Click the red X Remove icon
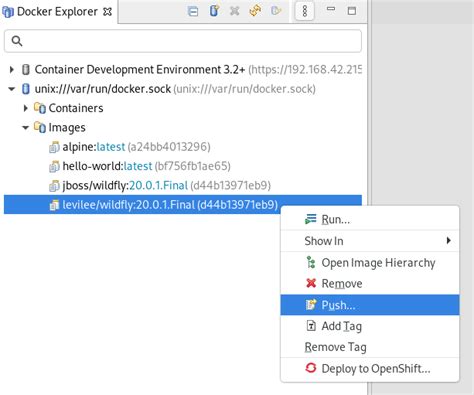Screen dimensions: 474x395 [x=311, y=283]
